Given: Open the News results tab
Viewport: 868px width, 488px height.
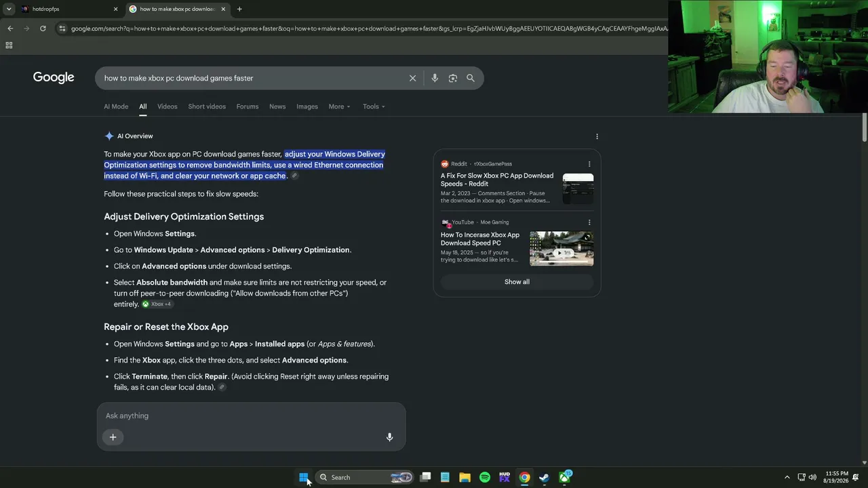Looking at the screenshot, I should [277, 106].
